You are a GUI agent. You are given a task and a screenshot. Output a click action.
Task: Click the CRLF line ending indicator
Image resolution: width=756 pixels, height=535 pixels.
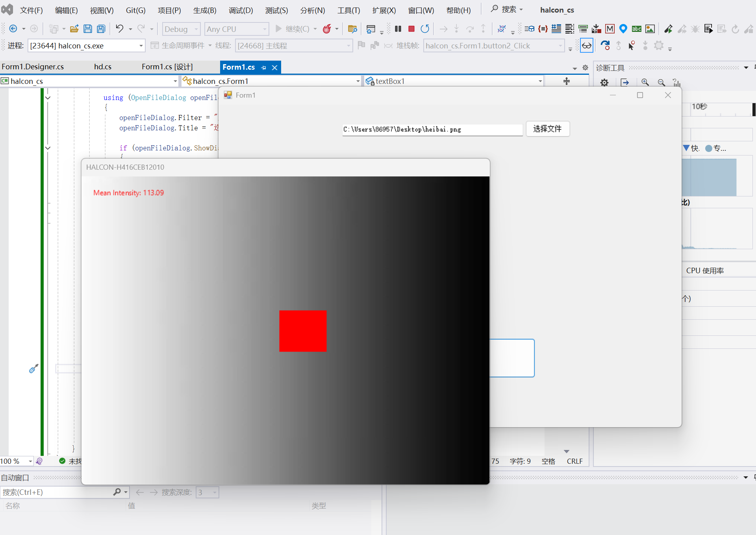click(x=574, y=461)
